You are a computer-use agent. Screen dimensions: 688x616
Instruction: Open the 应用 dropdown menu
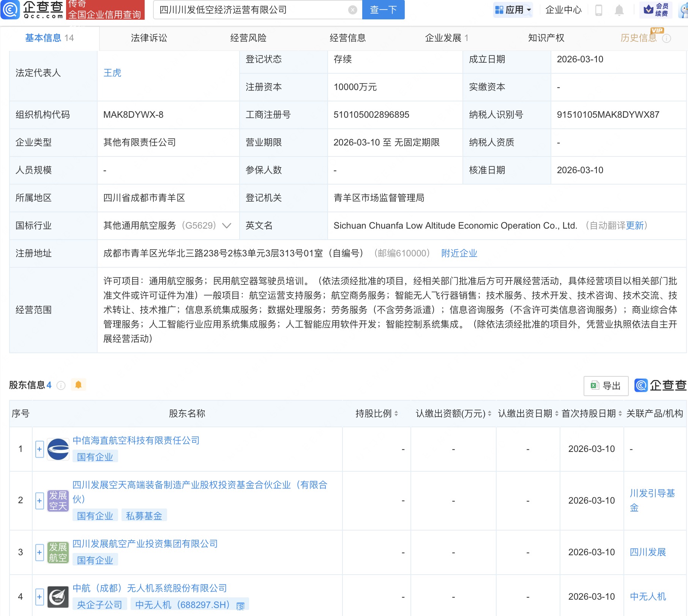(x=513, y=10)
